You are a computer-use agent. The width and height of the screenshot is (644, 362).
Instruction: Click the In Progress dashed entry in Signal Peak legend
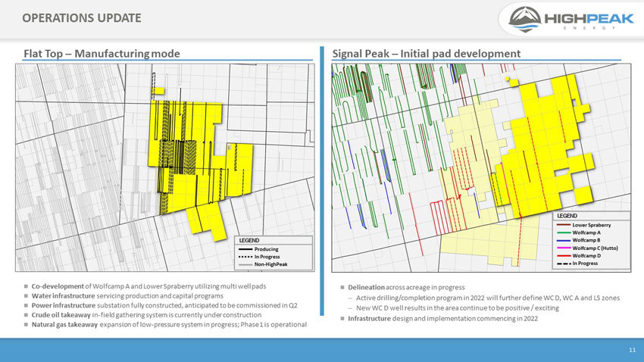tap(577, 264)
